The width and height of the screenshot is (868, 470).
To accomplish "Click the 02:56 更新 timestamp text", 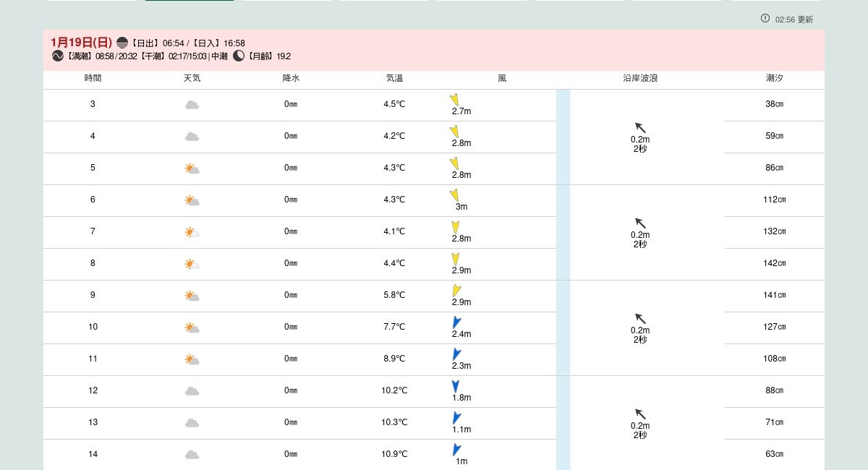I will click(x=793, y=20).
